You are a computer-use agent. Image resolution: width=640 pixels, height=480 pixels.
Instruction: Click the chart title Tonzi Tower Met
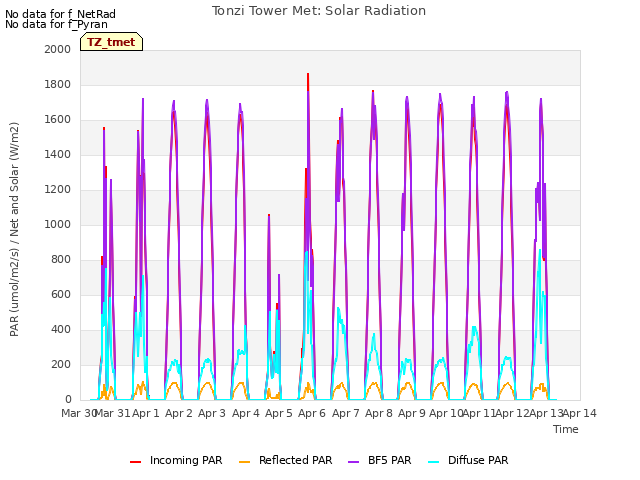[x=319, y=11]
